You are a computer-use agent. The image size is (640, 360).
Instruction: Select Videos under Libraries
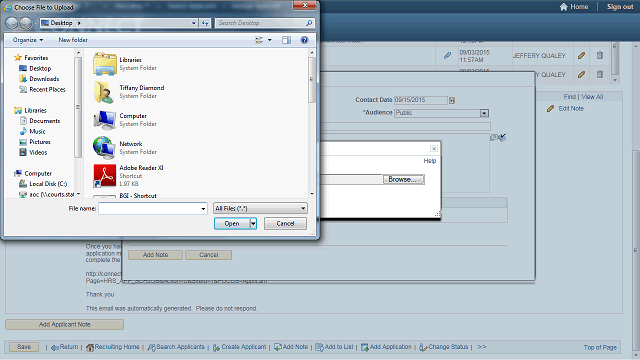pos(38,153)
